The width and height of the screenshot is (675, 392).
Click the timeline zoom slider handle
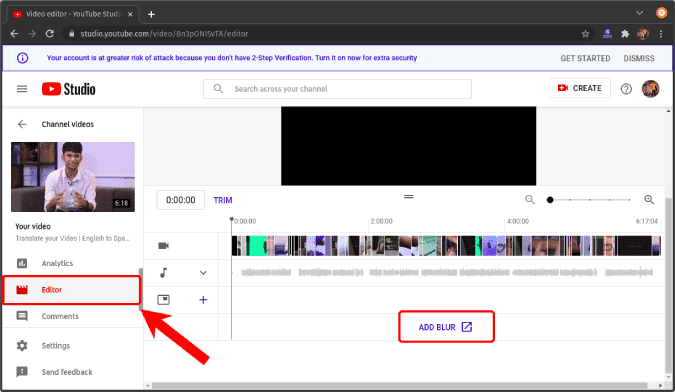click(x=550, y=200)
